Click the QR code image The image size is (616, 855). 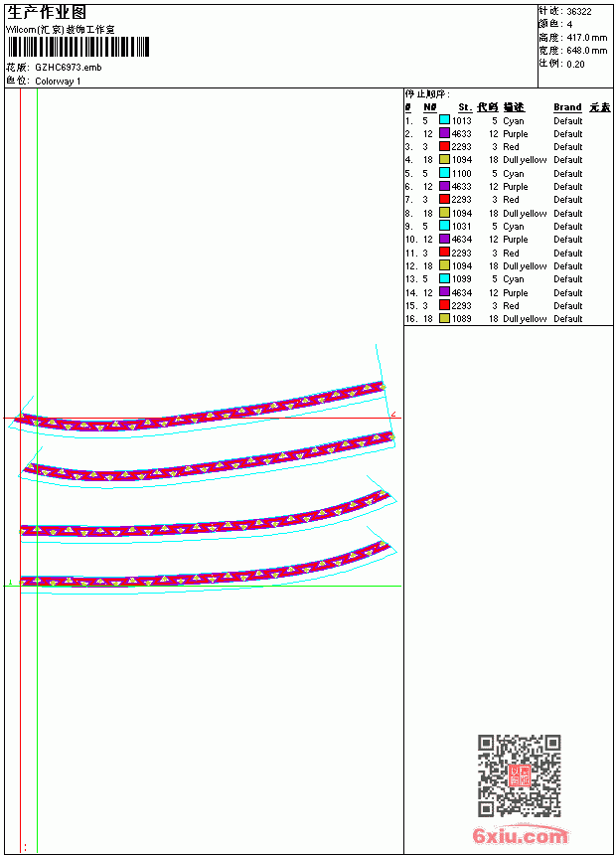coord(520,775)
